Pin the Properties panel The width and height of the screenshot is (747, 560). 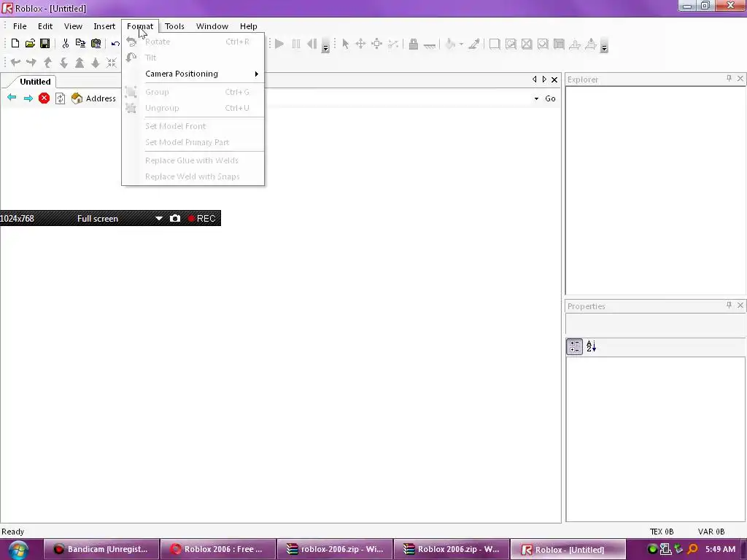click(x=729, y=305)
